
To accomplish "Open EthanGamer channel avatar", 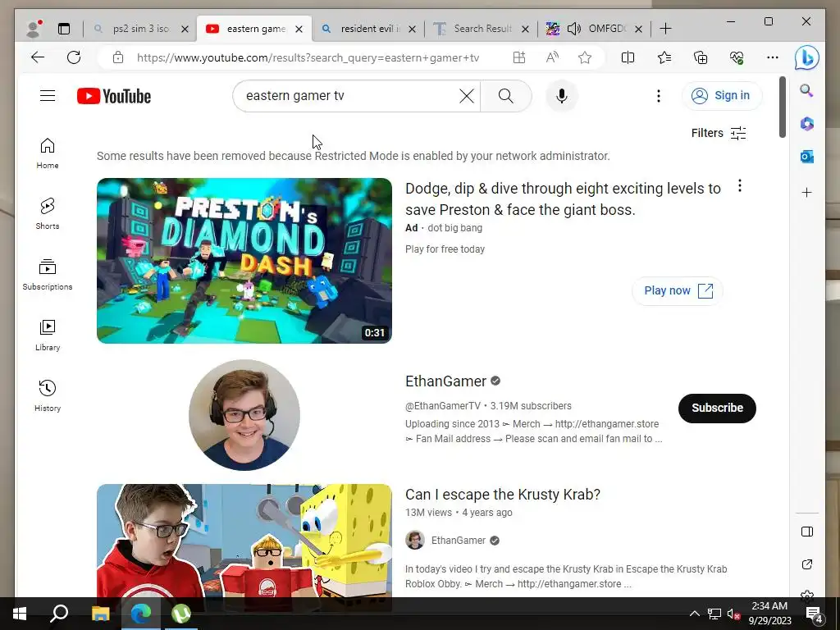I will (244, 414).
